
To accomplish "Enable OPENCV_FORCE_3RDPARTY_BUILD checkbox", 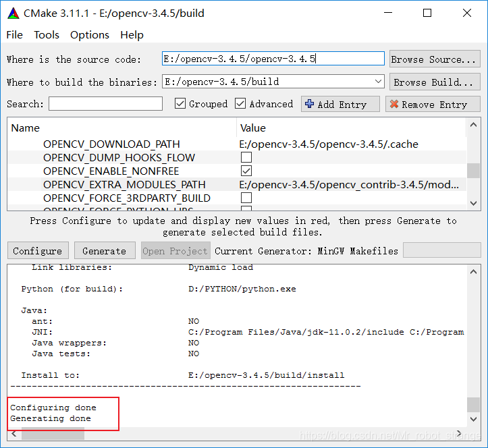I will [246, 198].
